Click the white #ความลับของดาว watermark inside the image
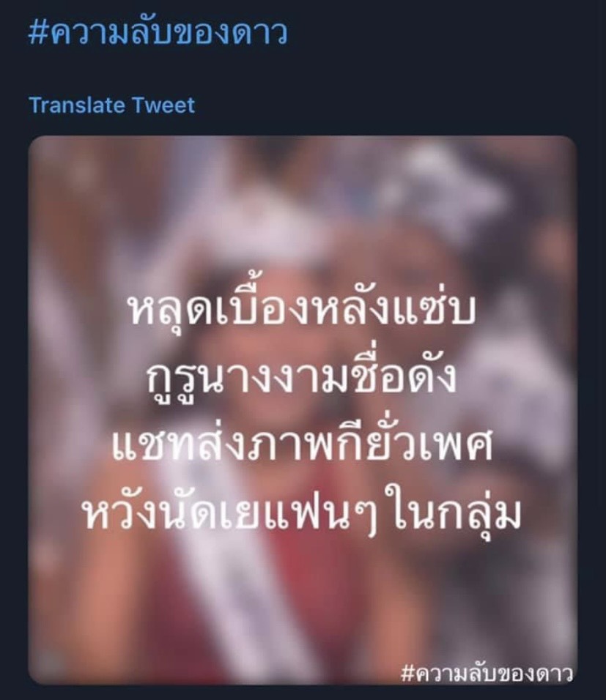 tap(487, 673)
